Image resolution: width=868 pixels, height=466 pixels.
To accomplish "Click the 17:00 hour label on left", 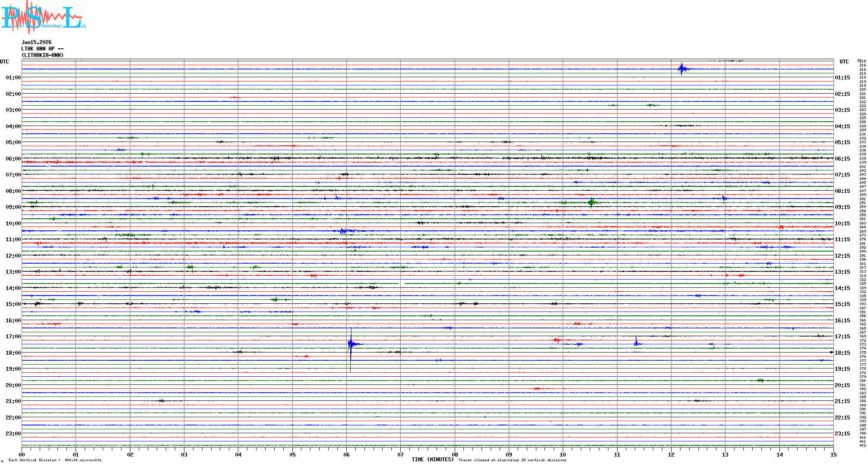I will pyautogui.click(x=13, y=337).
